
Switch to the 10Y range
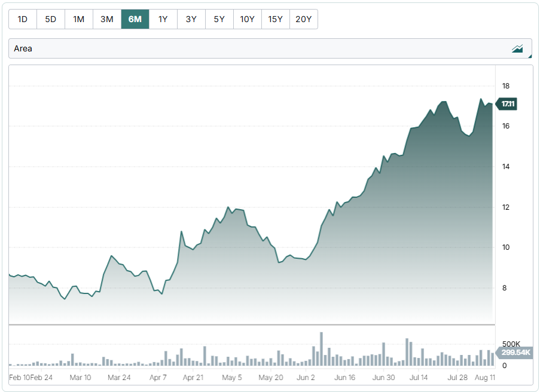coord(248,19)
